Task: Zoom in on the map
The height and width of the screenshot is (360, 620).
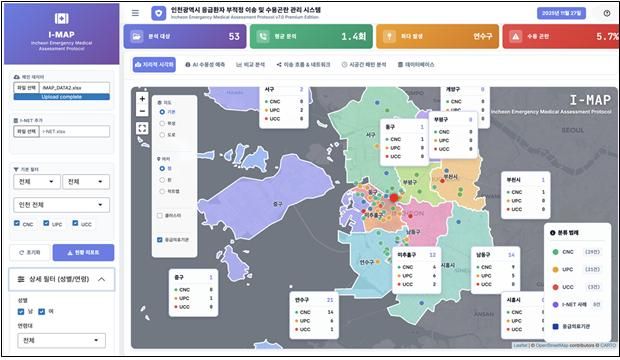Action: (142, 99)
